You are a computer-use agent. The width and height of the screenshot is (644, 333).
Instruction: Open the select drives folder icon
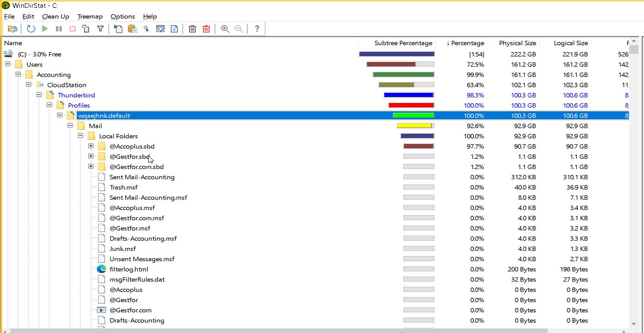click(12, 29)
